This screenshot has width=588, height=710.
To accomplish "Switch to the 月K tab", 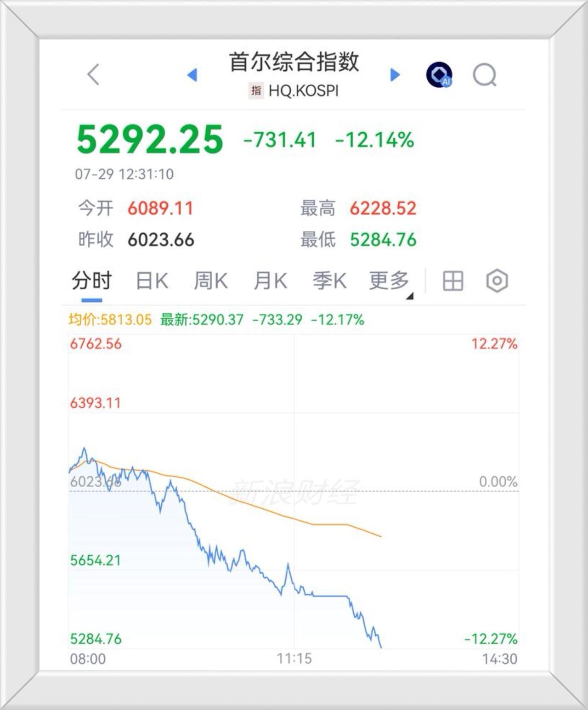I will tap(271, 281).
